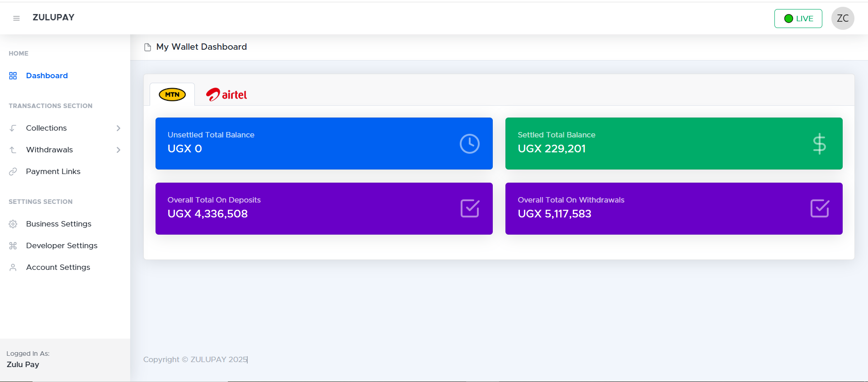This screenshot has width=868, height=382.
Task: Click the dollar icon on Settled card
Action: [x=819, y=144]
